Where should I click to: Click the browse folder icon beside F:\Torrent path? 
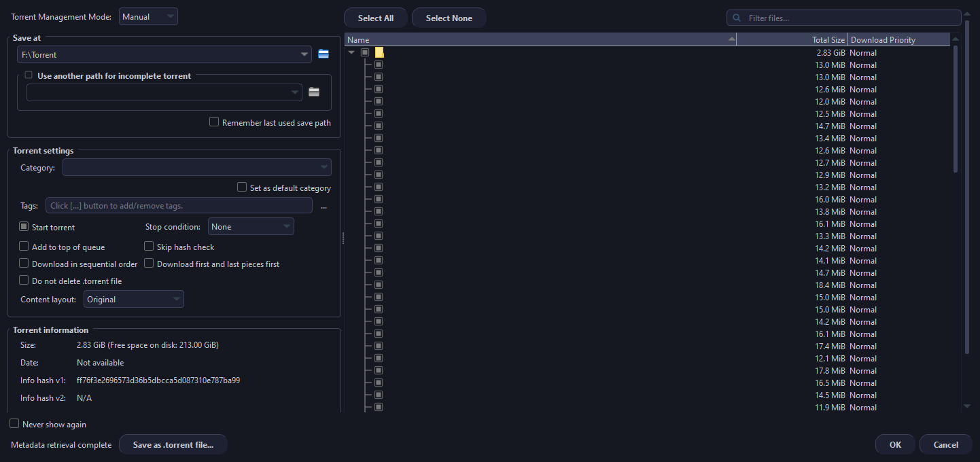coord(323,54)
